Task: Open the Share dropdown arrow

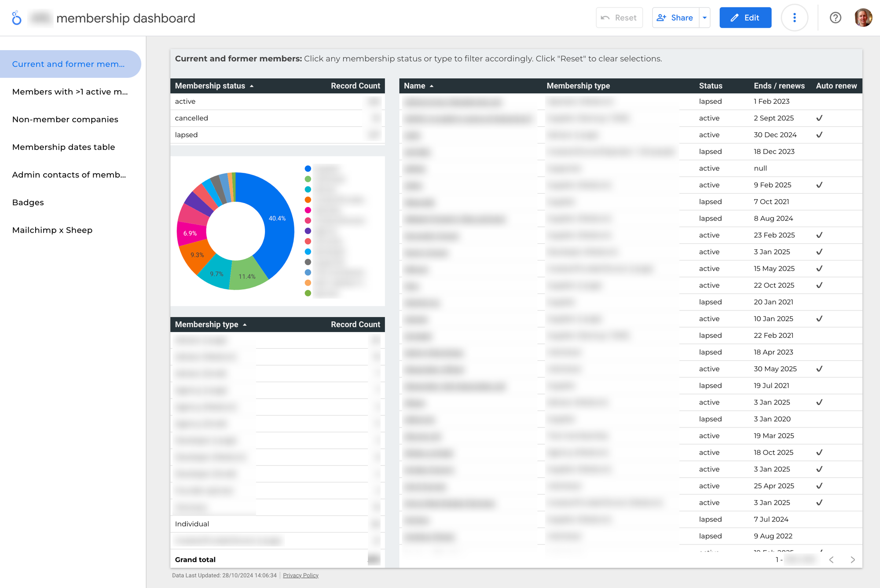Action: pos(704,18)
